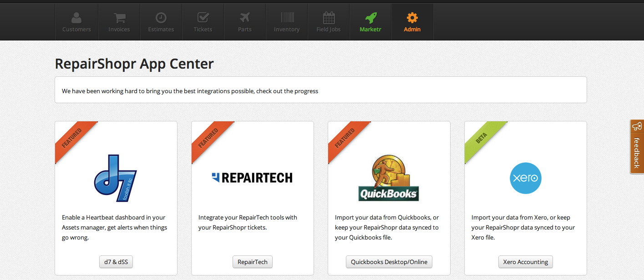Viewport: 644px width, 280px height.
Task: Open the RepairTech integration button
Action: point(253,262)
